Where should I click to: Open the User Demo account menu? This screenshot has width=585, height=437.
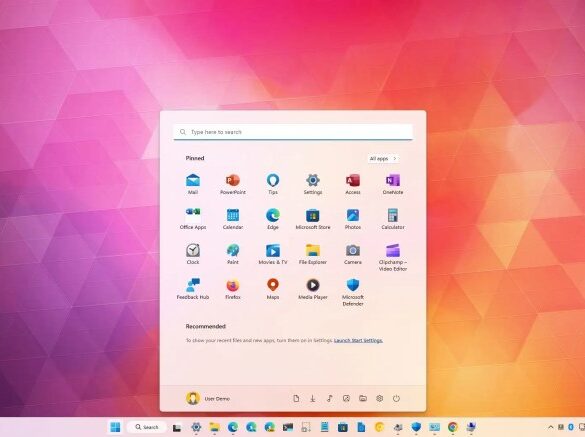pos(208,399)
